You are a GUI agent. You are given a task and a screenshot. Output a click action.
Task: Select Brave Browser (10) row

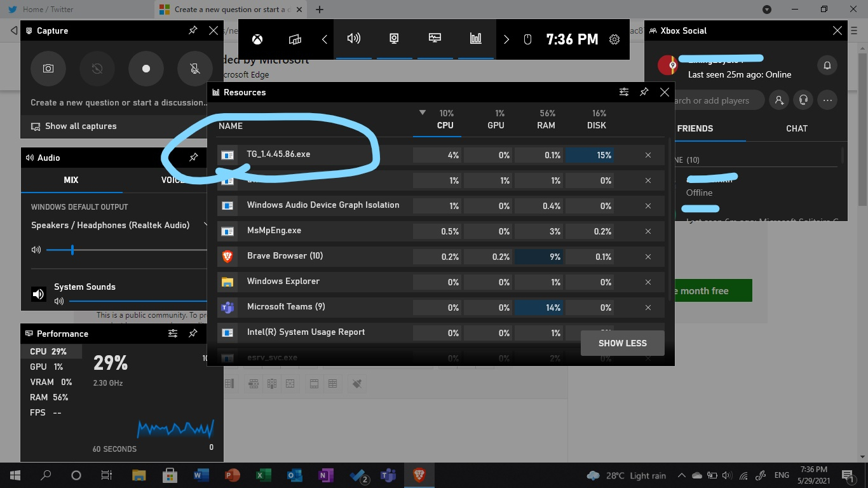point(441,256)
